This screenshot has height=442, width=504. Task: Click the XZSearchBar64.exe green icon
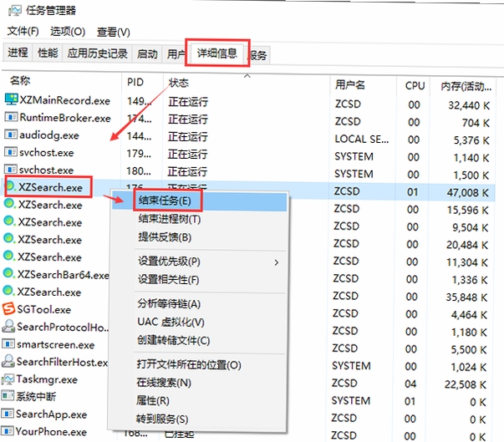click(x=8, y=273)
